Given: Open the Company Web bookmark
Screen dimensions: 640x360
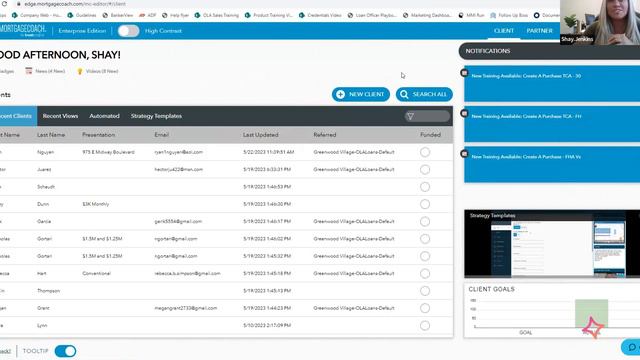Looking at the screenshot, I should click(37, 15).
